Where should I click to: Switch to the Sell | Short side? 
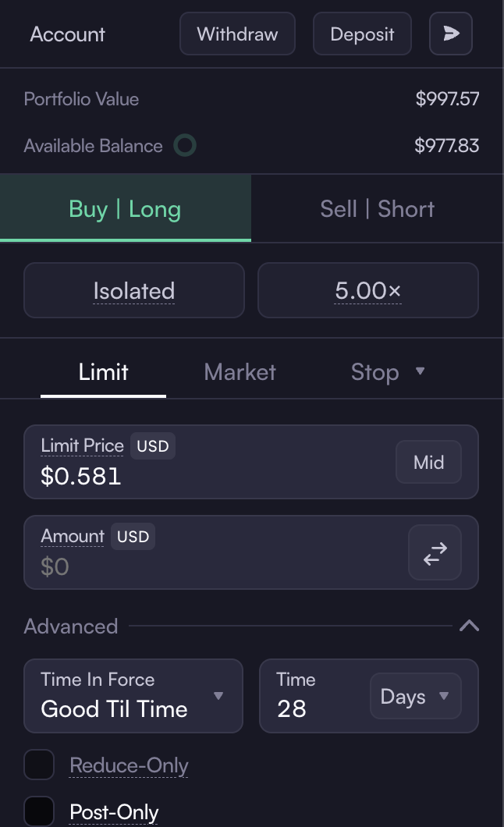click(378, 209)
